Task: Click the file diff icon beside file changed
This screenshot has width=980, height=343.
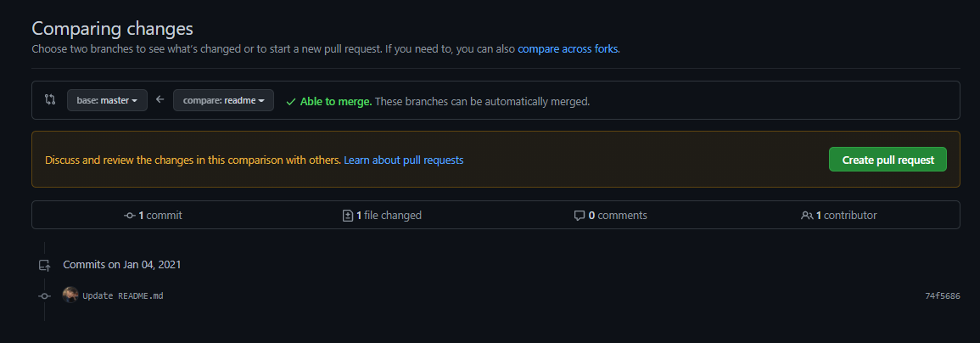Action: tap(348, 216)
